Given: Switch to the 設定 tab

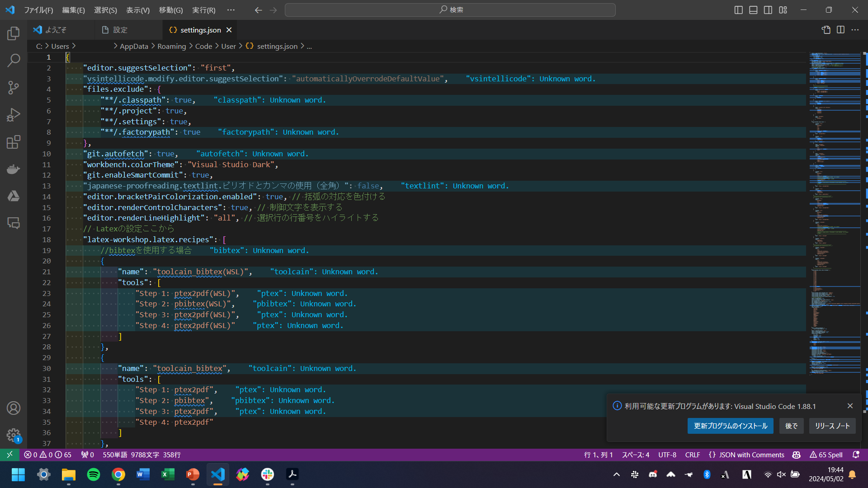Looking at the screenshot, I should [x=120, y=30].
